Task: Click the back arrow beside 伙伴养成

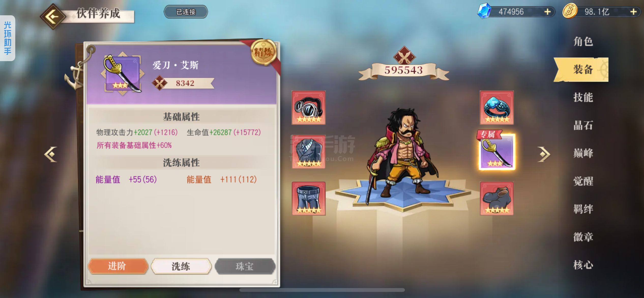Action: tap(53, 17)
